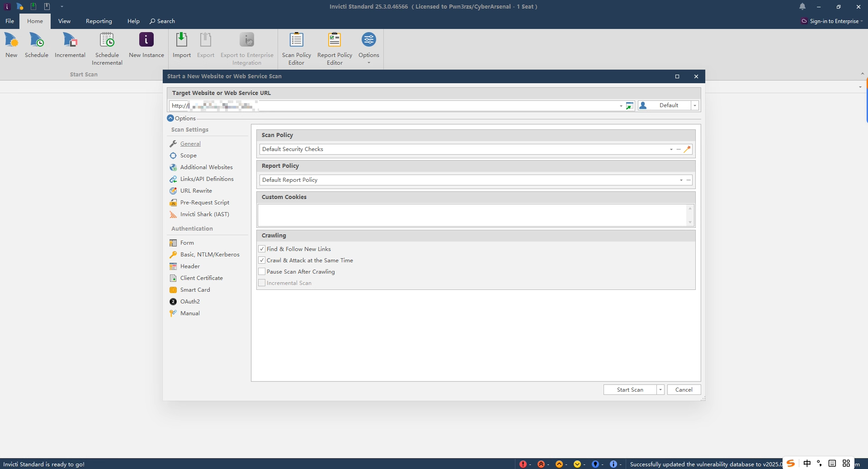Click the Report Policy ellipsis button

[x=689, y=180]
